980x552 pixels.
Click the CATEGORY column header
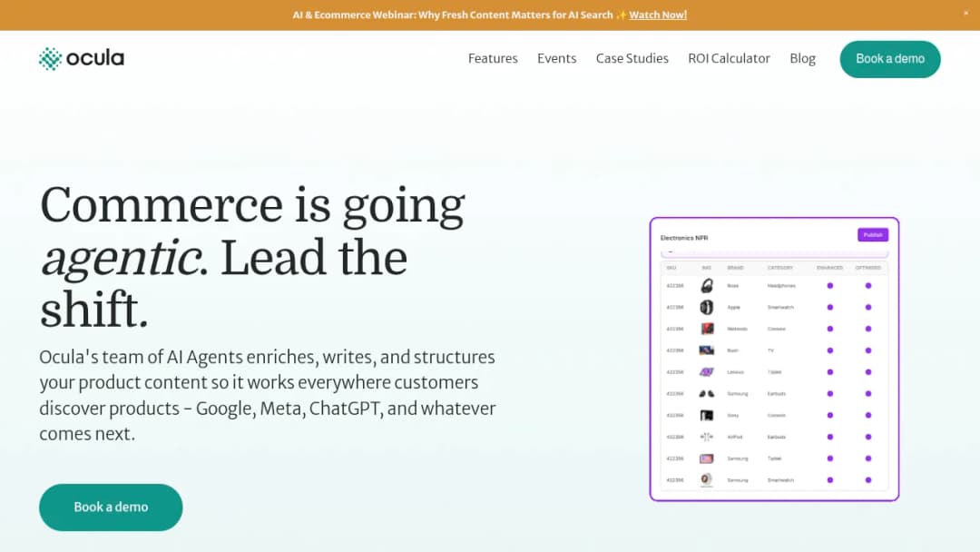click(780, 268)
